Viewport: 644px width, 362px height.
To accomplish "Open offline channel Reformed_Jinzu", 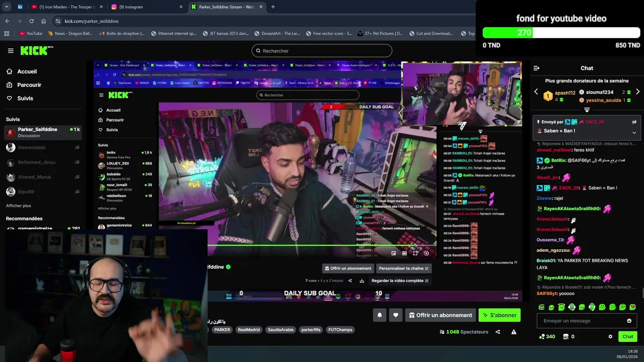I will tap(42, 162).
